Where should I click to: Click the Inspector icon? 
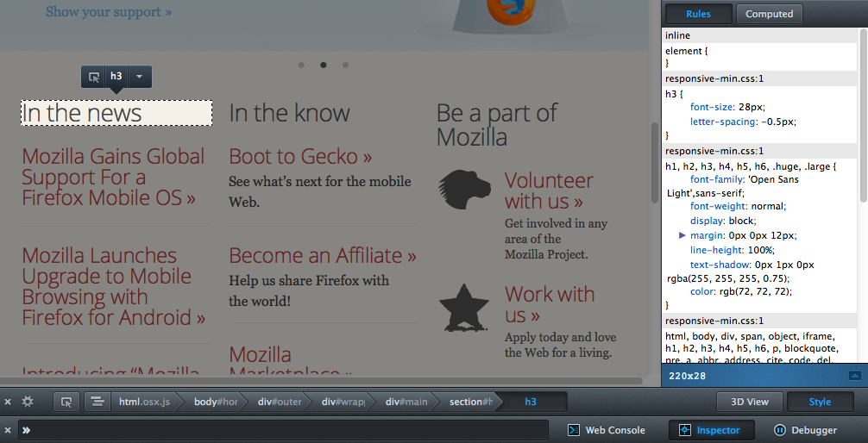coord(685,430)
